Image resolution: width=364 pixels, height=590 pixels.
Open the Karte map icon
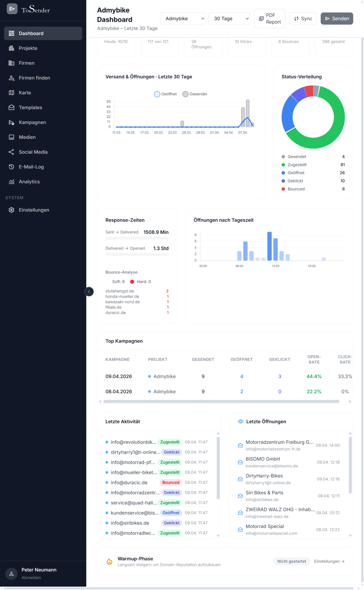[x=11, y=93]
